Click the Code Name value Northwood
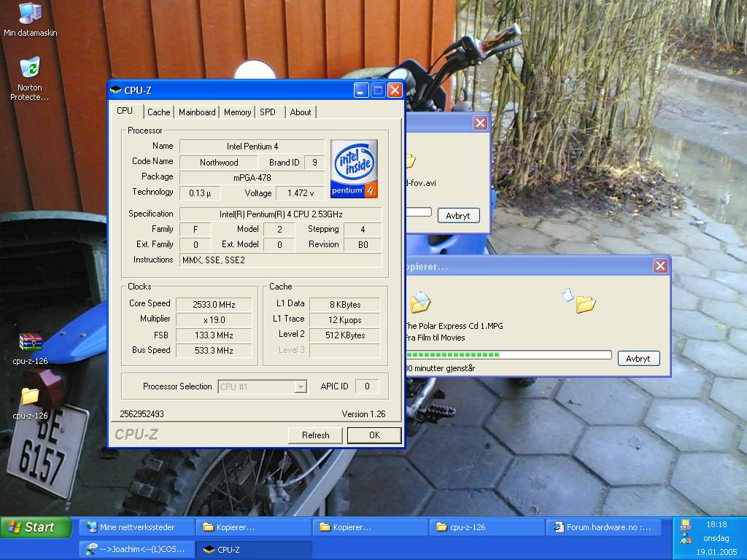The height and width of the screenshot is (560, 747). 219,162
